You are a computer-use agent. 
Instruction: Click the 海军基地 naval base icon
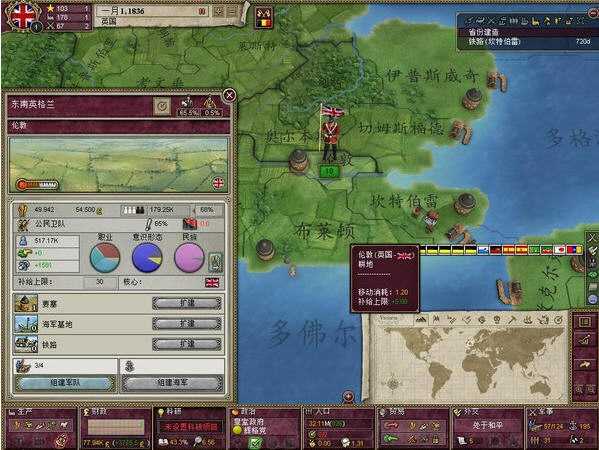[26, 324]
